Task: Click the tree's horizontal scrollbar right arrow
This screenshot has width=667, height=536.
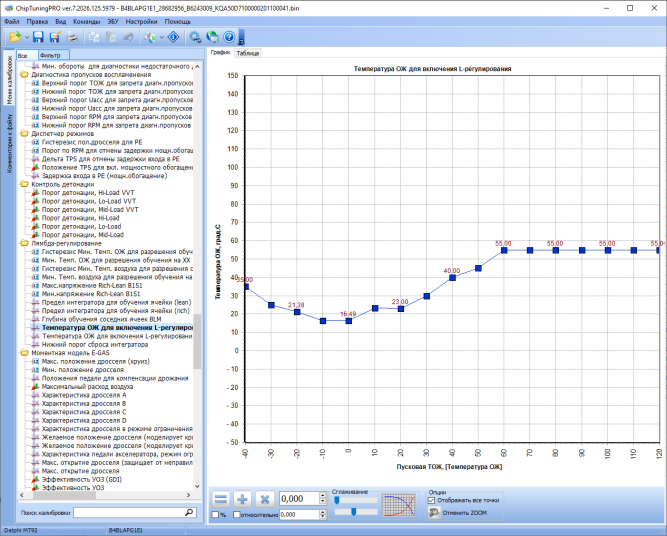Action: pos(188,495)
